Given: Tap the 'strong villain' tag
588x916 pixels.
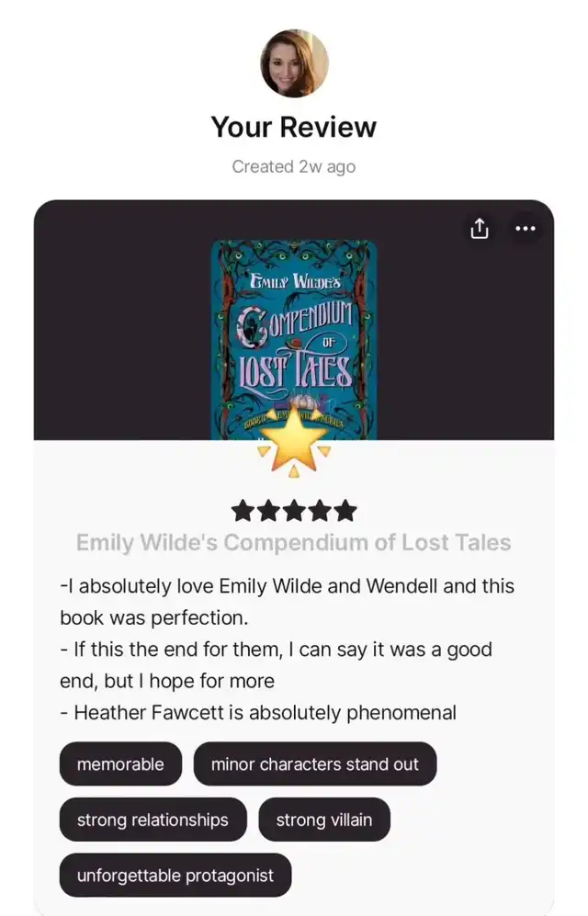Looking at the screenshot, I should point(324,820).
